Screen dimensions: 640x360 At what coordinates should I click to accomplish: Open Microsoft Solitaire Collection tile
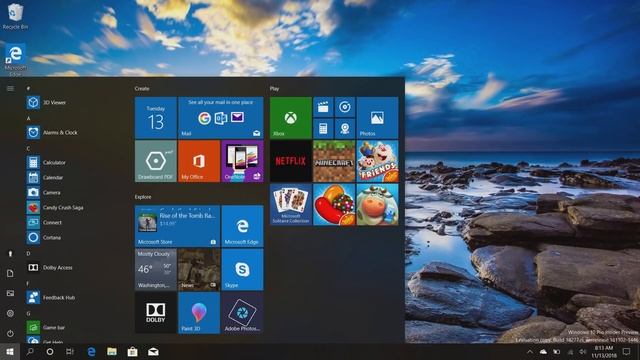(x=291, y=204)
